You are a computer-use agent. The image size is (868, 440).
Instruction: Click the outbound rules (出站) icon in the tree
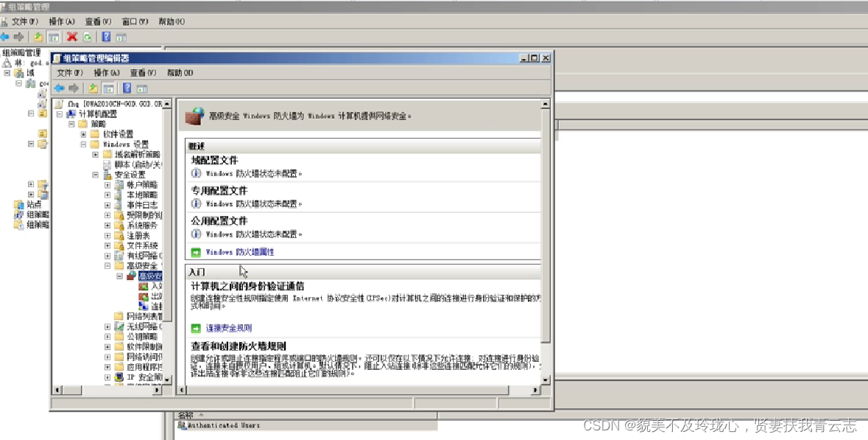[x=144, y=296]
